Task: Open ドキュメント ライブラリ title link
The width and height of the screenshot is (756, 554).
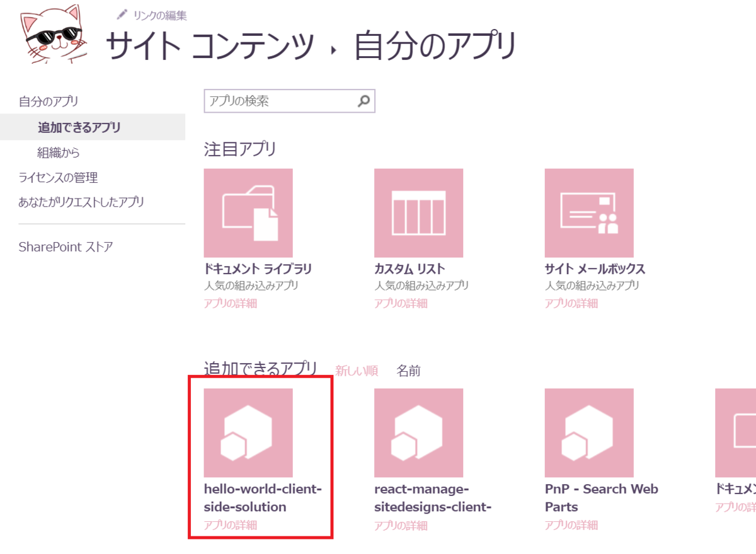Action: [258, 269]
